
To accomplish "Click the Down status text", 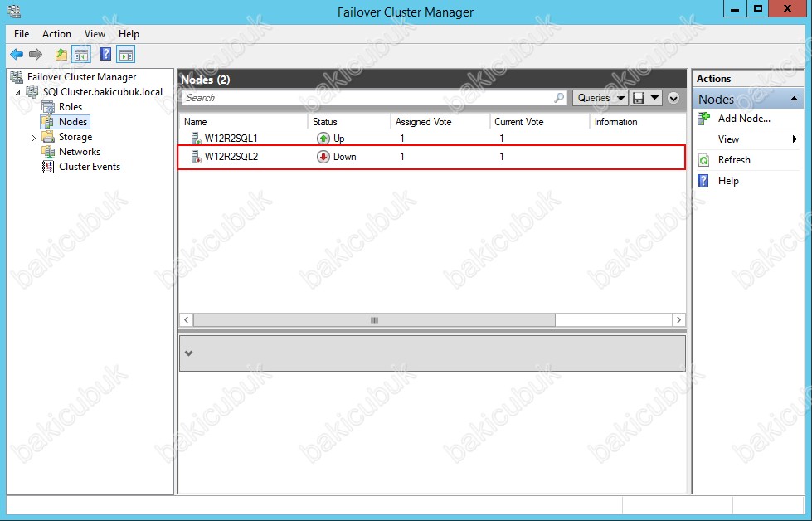I will click(x=345, y=157).
